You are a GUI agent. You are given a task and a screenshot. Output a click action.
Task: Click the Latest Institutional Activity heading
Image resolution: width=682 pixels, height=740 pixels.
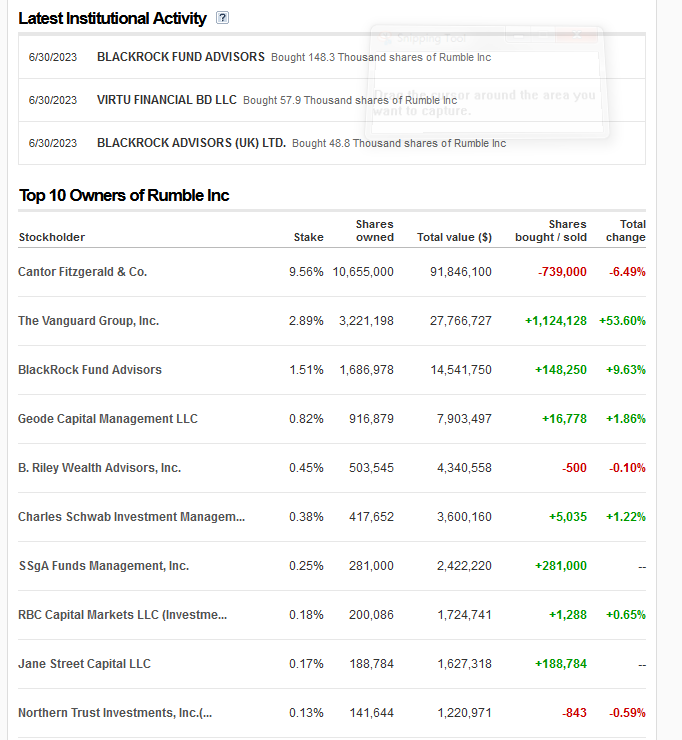tap(112, 18)
